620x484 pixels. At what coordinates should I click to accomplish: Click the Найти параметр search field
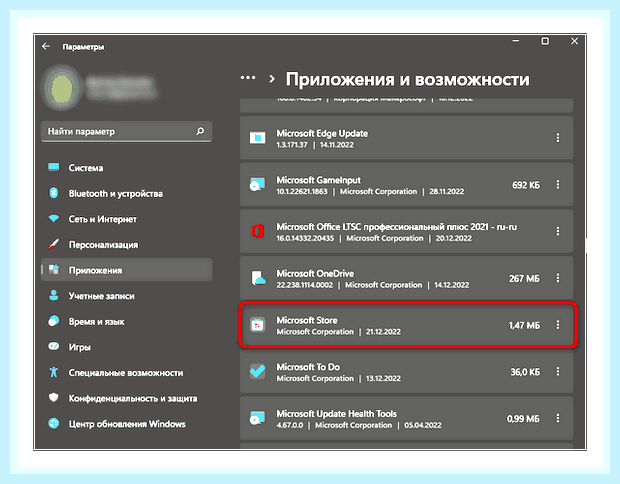(127, 131)
